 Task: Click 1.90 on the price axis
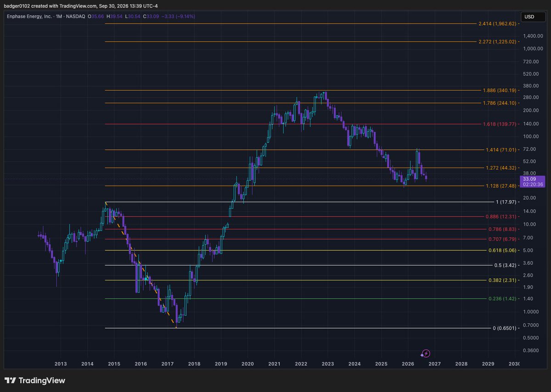(x=529, y=287)
